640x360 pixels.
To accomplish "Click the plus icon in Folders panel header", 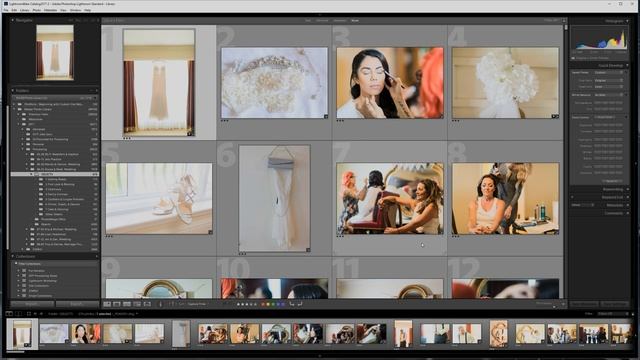I will [96, 91].
